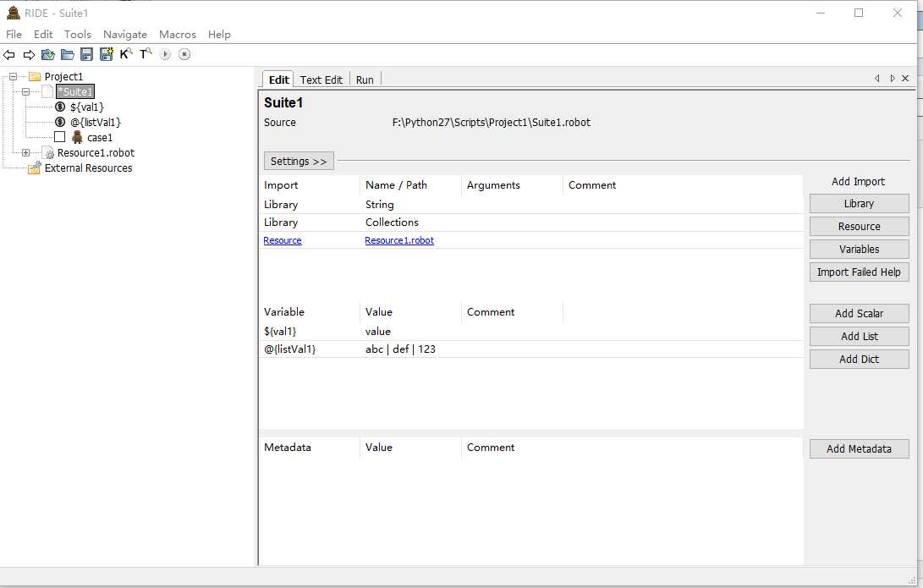Select the Collections library import row
The width and height of the screenshot is (923, 588).
531,223
